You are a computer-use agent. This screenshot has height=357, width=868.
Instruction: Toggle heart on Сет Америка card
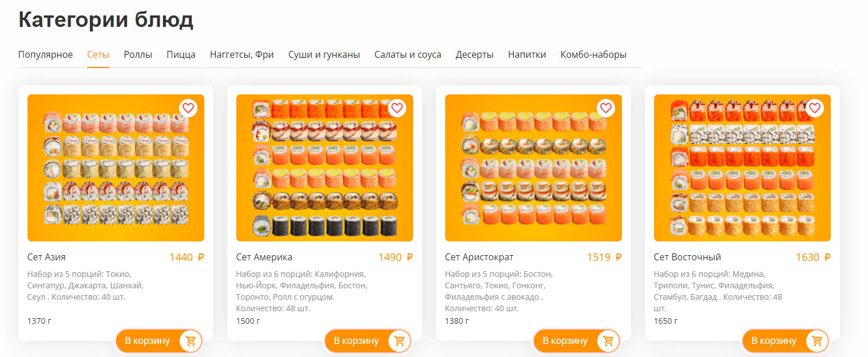coord(397,108)
